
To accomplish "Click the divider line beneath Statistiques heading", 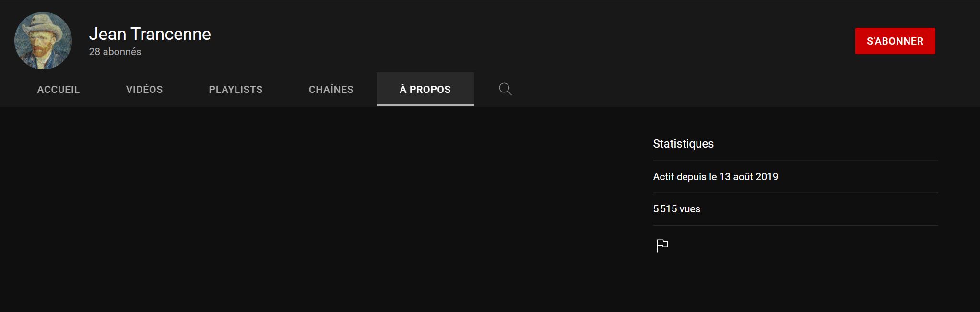I will point(795,161).
